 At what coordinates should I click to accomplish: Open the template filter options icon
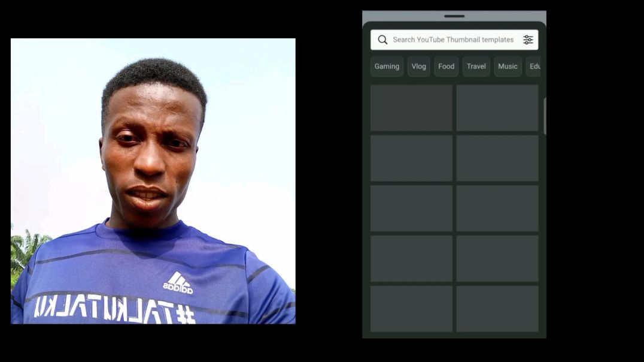tap(527, 40)
